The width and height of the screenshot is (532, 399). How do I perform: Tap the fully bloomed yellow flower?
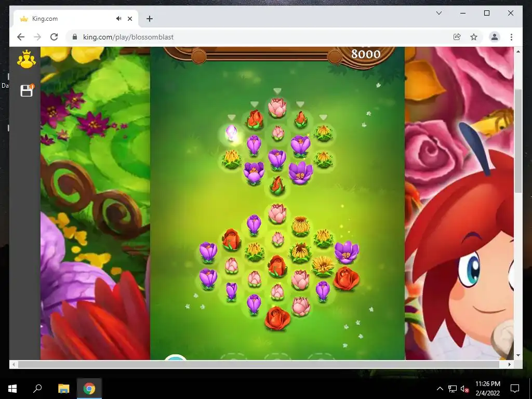(x=323, y=265)
